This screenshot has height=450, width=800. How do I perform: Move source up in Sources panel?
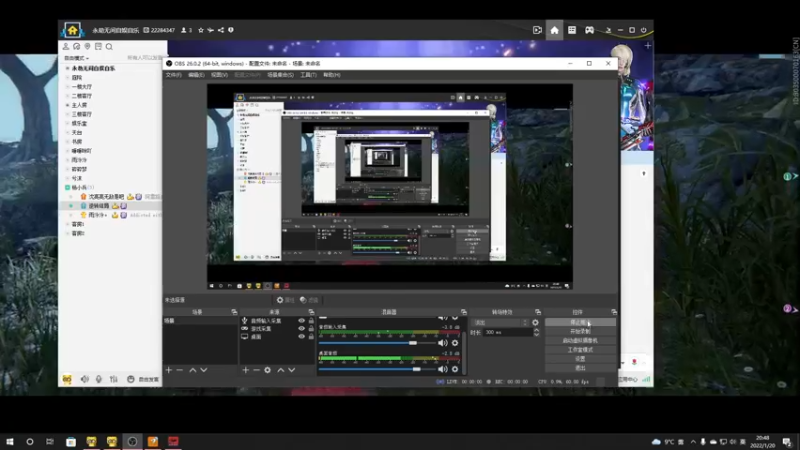(281, 370)
